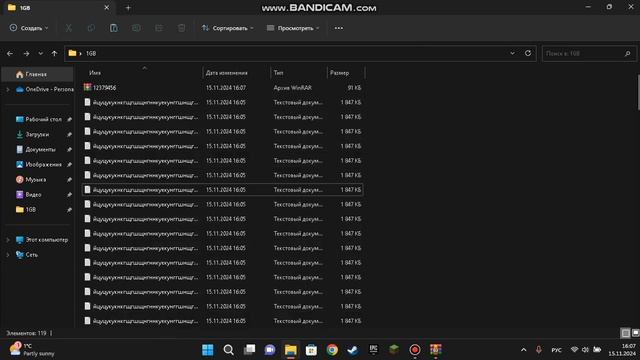Expand the OneDrive - Personal tree node

coord(8,89)
